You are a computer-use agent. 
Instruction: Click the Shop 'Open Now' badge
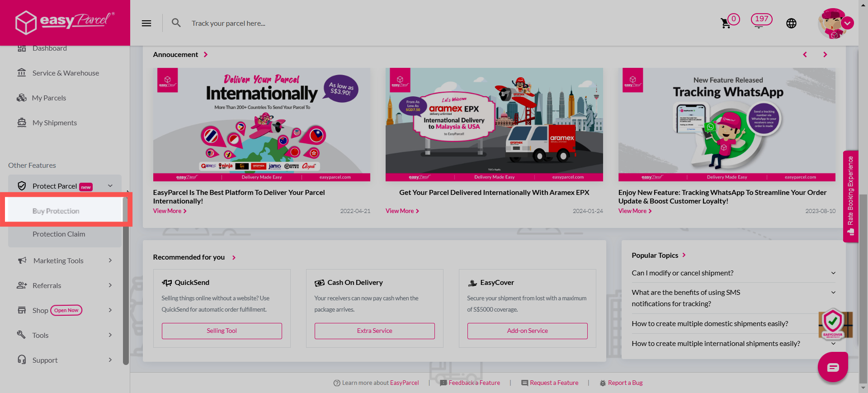(x=66, y=310)
